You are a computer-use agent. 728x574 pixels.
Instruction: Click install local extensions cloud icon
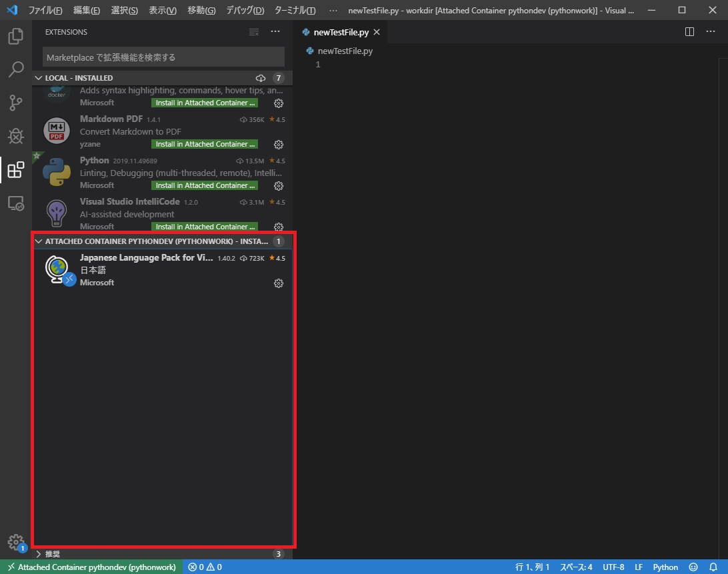pos(261,78)
